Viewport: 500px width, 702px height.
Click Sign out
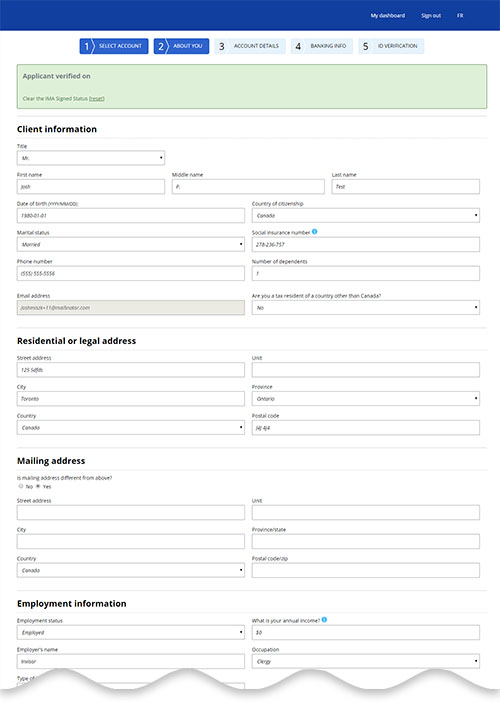(x=431, y=16)
